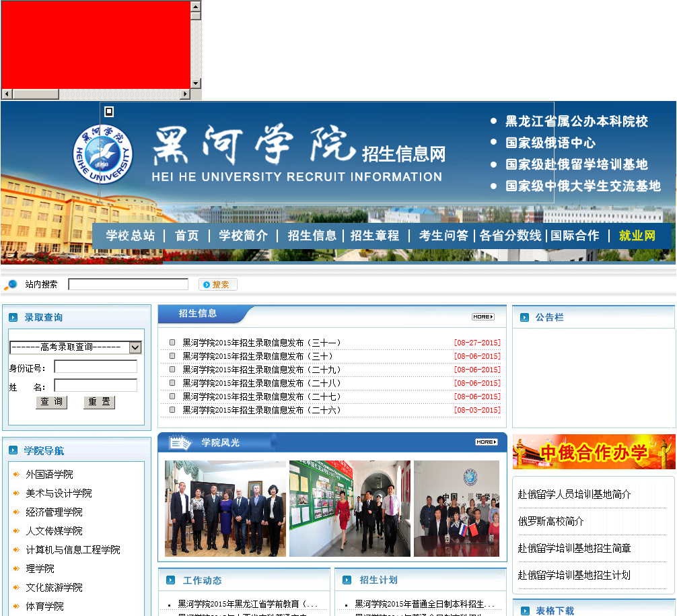Open 招生章程 in navigation bar

point(375,236)
